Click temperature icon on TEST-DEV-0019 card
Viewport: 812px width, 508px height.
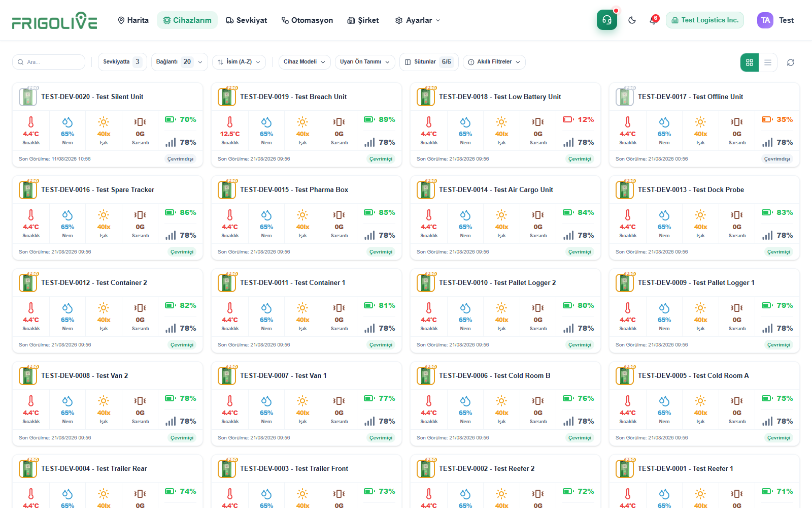point(230,122)
